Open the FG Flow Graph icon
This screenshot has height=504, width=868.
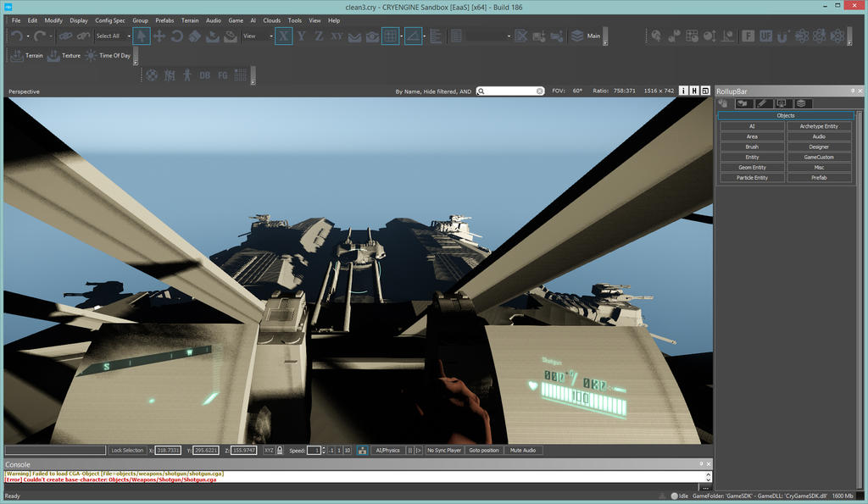(x=223, y=75)
